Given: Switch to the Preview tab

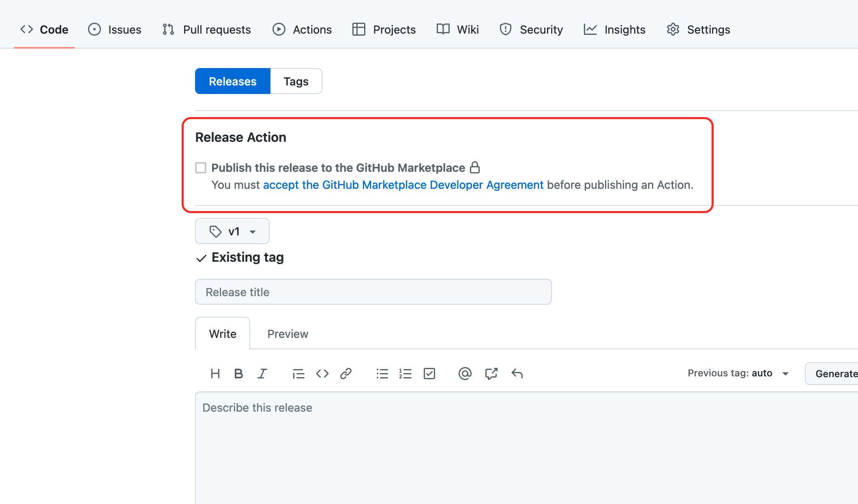Looking at the screenshot, I should click(x=287, y=333).
